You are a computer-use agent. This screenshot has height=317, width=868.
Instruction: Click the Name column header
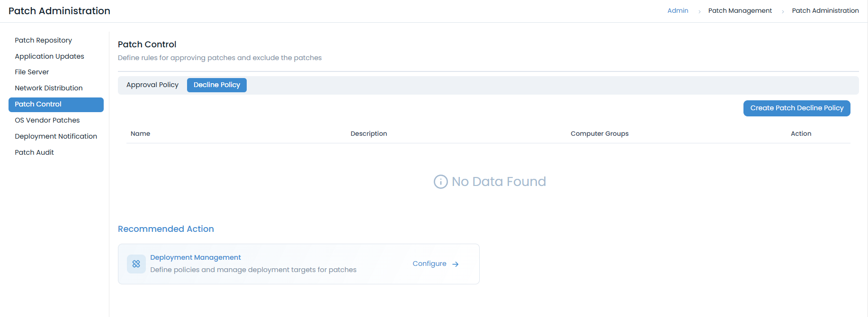pos(140,134)
